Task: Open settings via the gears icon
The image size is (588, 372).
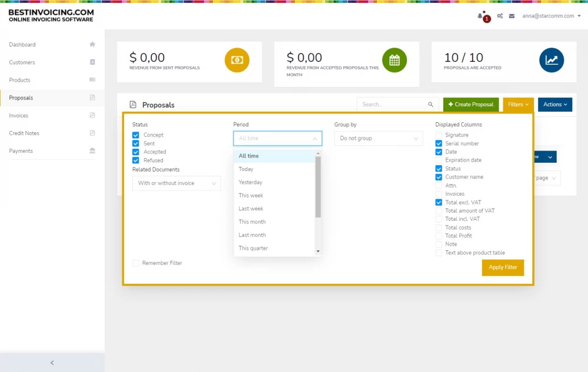Action: [500, 16]
